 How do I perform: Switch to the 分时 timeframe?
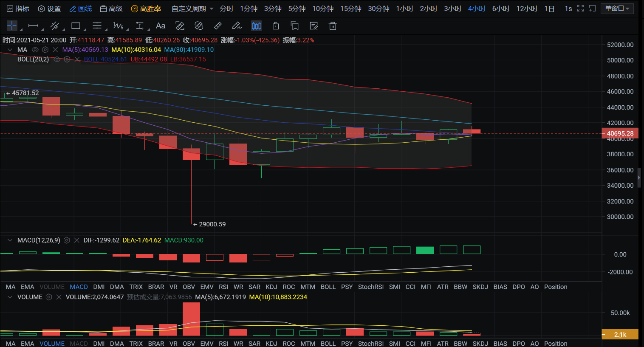coord(226,8)
